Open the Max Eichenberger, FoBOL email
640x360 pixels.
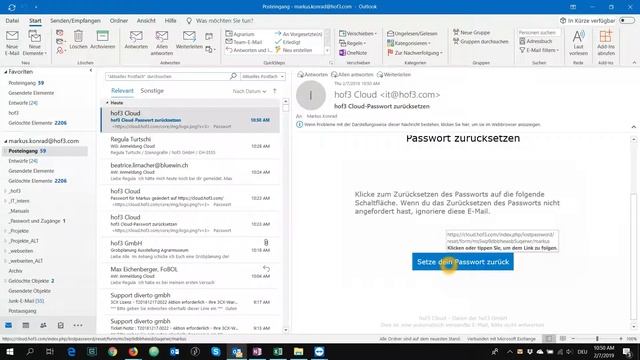click(x=190, y=276)
